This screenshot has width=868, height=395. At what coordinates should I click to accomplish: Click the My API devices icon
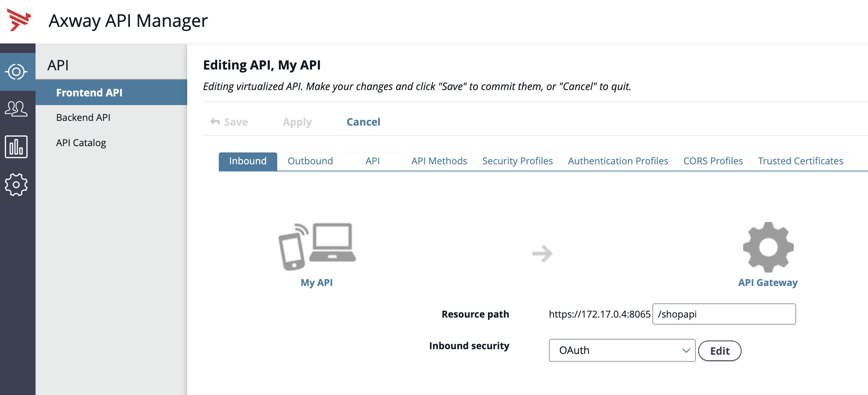(317, 246)
